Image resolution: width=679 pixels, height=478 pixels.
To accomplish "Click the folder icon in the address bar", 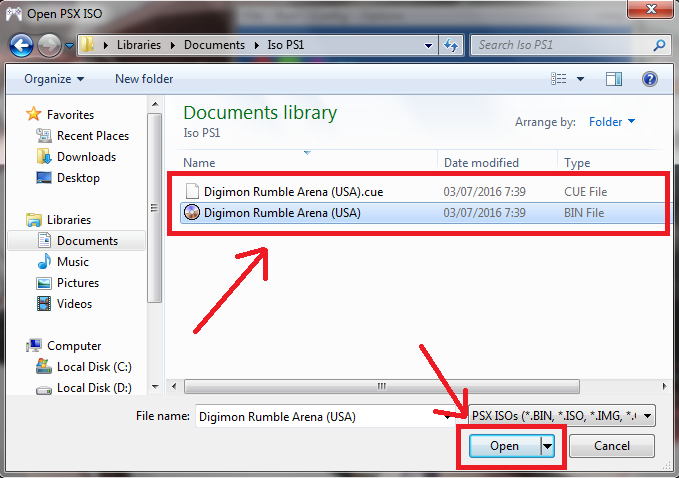I will pyautogui.click(x=87, y=44).
